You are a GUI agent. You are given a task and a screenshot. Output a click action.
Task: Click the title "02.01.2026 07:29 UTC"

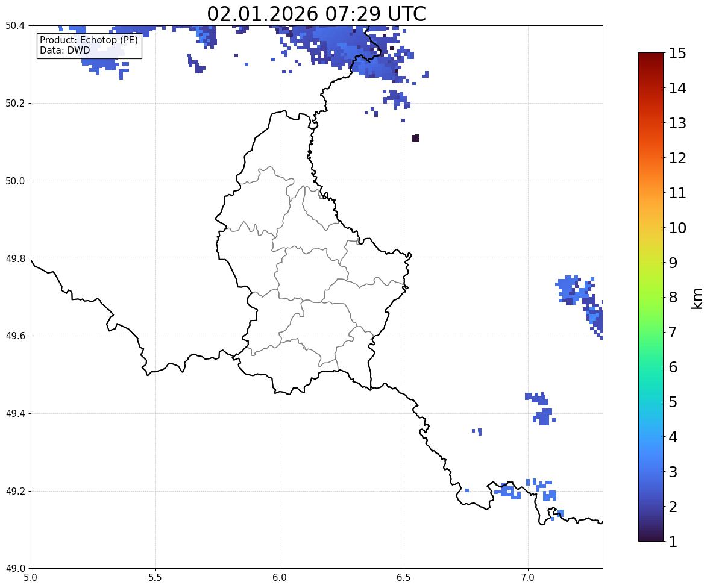click(316, 14)
